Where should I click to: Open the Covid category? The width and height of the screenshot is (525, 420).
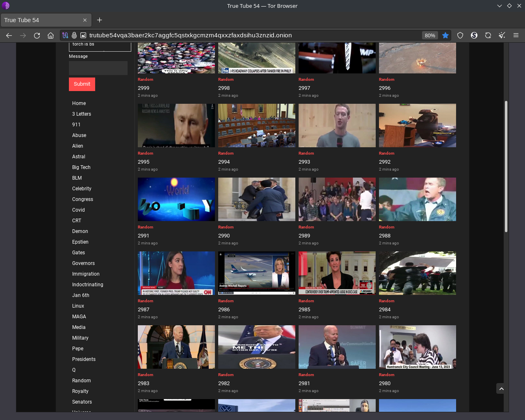pyautogui.click(x=78, y=210)
